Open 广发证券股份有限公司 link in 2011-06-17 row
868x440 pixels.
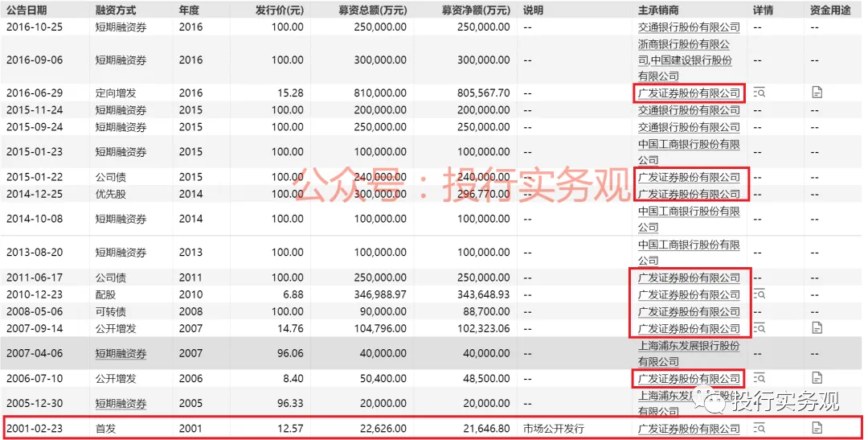pyautogui.click(x=689, y=278)
